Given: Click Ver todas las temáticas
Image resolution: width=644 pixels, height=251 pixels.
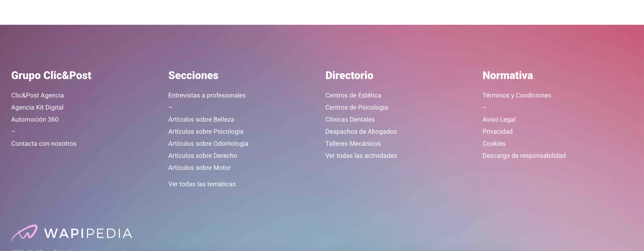Looking at the screenshot, I should tap(202, 184).
